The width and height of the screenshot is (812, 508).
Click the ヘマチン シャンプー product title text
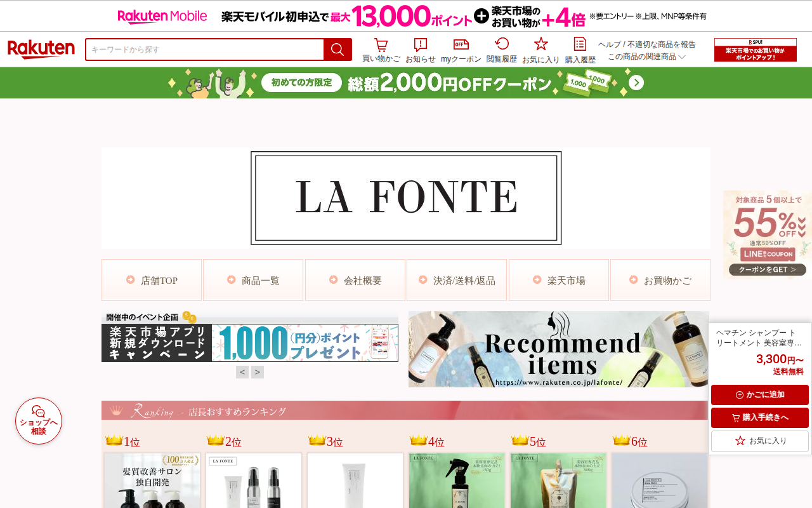click(x=759, y=337)
